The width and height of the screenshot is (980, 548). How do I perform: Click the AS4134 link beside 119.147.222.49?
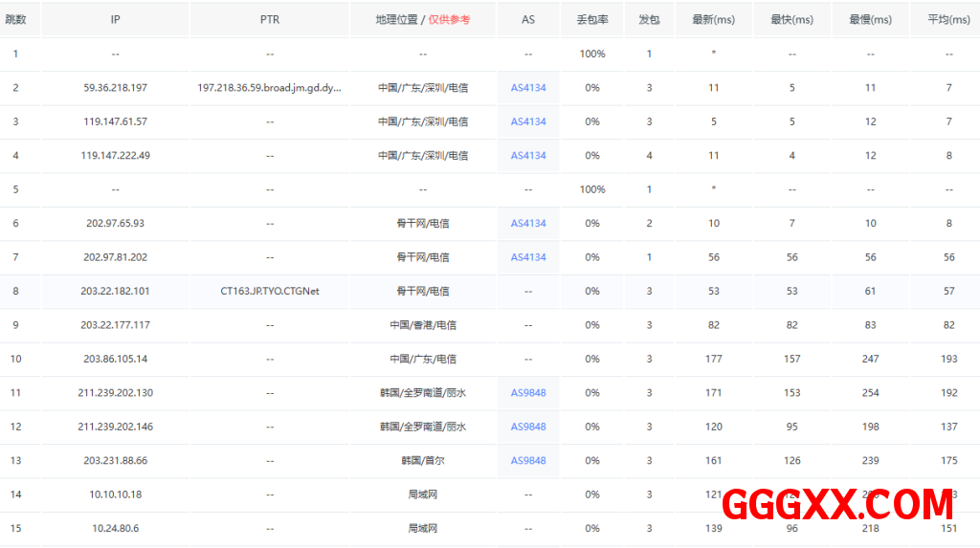coord(527,156)
